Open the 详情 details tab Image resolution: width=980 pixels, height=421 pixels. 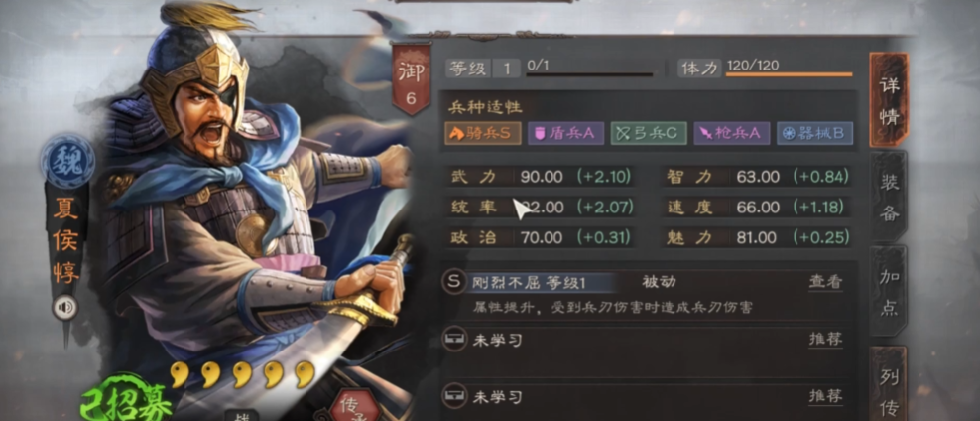click(889, 100)
